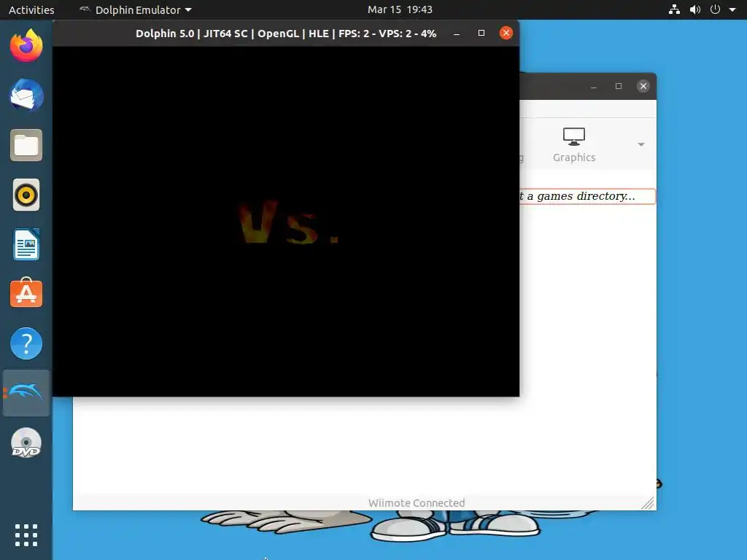
Task: Select the Vs. game screen in the render window
Action: pos(286,222)
